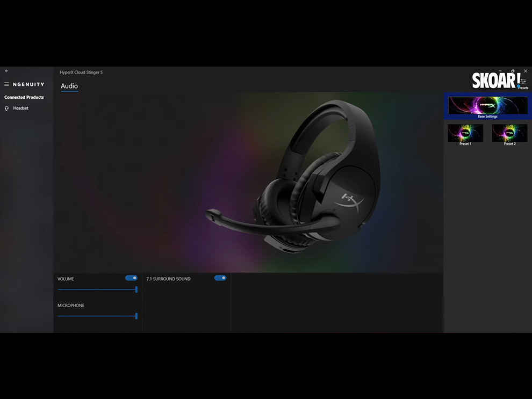Screen dimensions: 532x399
Task: Adjust the Volume slider handle
Action: tap(136, 289)
